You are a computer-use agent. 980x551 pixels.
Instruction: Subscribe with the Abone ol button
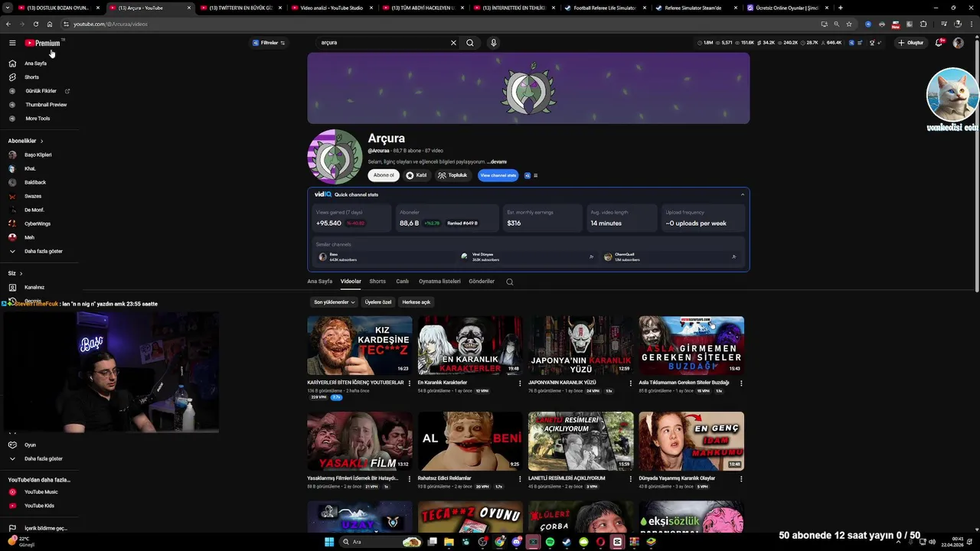(384, 175)
